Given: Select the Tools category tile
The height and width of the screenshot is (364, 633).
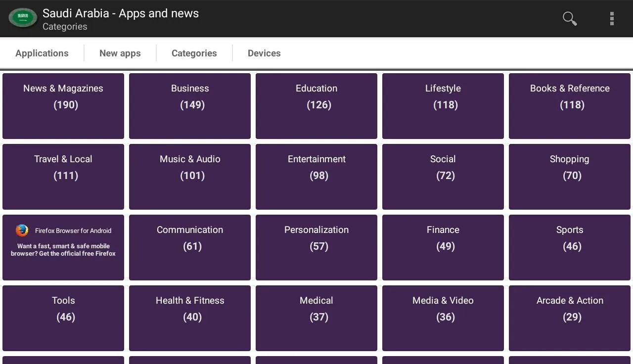Looking at the screenshot, I should [63, 318].
